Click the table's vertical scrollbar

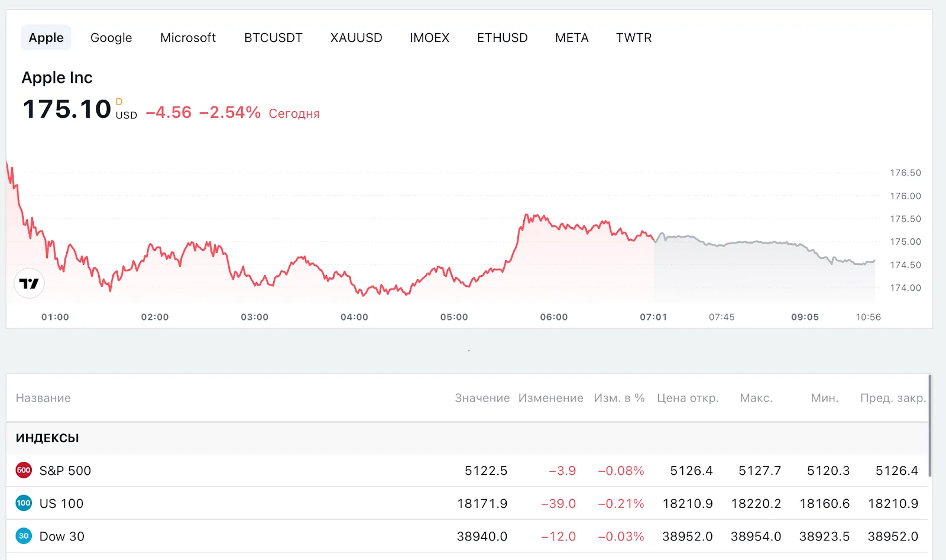coord(930,426)
